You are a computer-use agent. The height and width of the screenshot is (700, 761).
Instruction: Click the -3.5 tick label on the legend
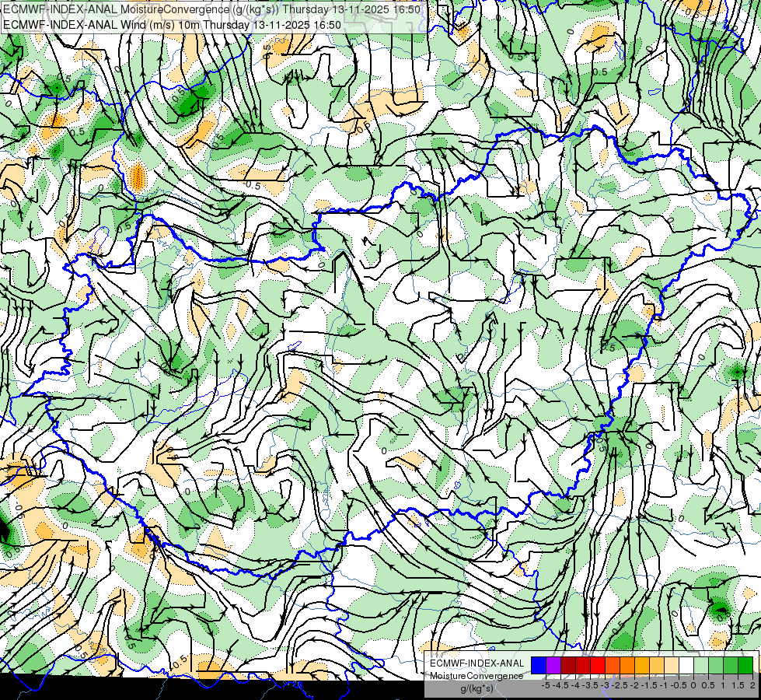pyautogui.click(x=590, y=685)
